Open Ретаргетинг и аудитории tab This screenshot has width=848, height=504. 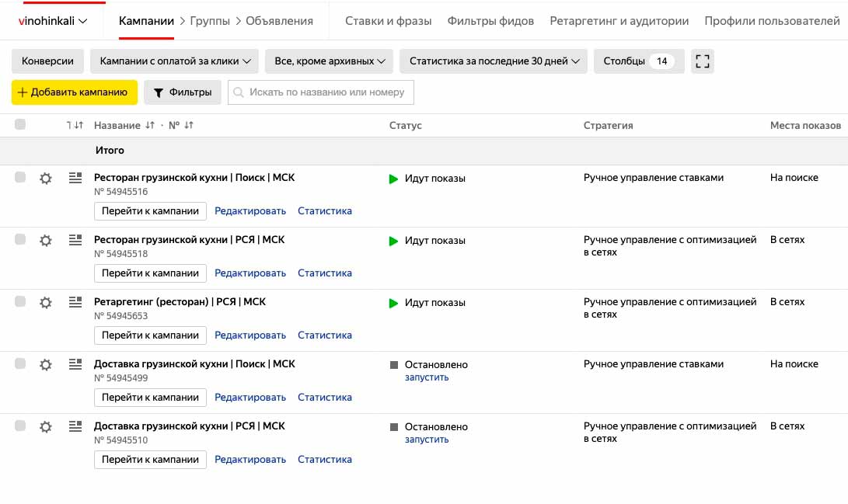tap(619, 21)
